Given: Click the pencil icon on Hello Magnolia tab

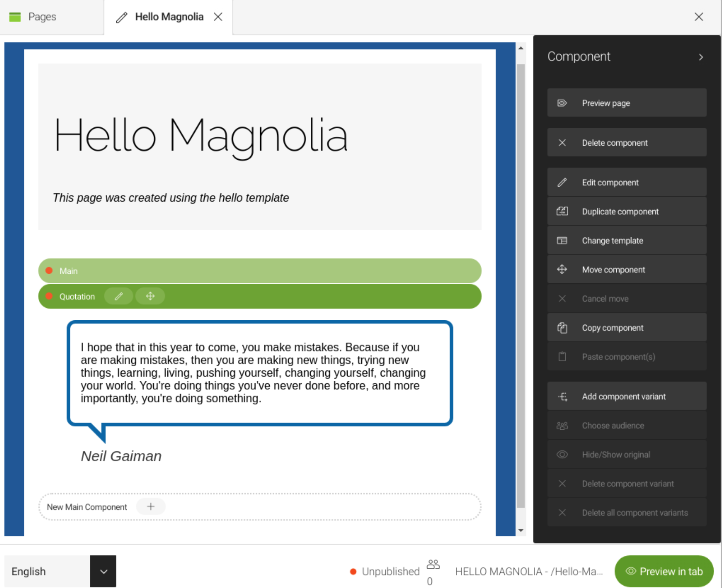Looking at the screenshot, I should point(121,17).
